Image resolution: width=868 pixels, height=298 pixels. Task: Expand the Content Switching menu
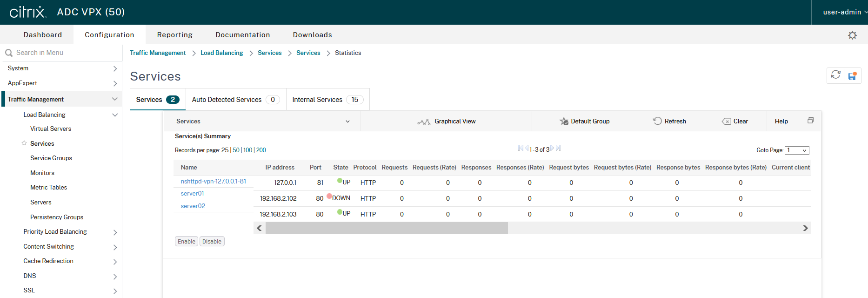coord(115,247)
